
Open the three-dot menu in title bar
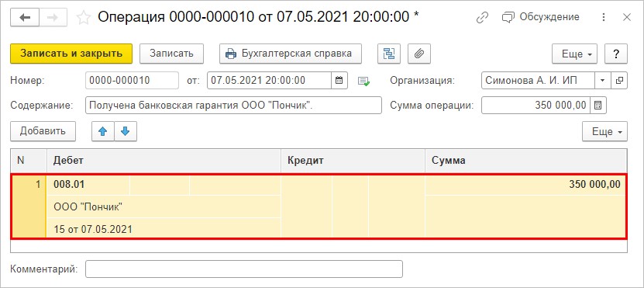point(604,17)
